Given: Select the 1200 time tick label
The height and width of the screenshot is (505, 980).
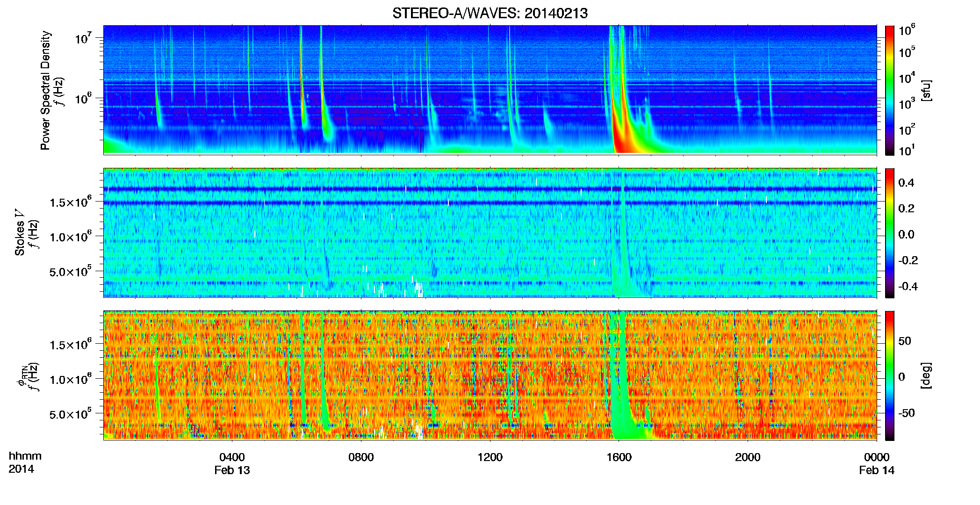Looking at the screenshot, I should (490, 457).
